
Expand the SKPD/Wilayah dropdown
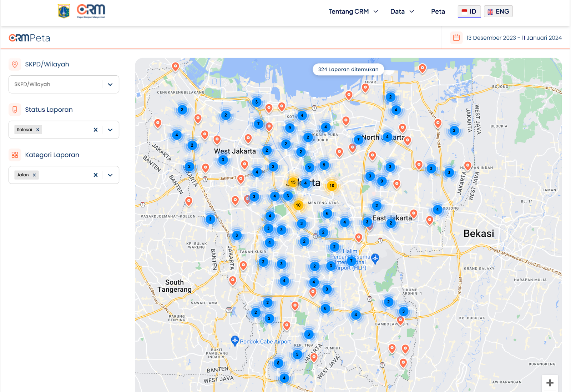(110, 85)
